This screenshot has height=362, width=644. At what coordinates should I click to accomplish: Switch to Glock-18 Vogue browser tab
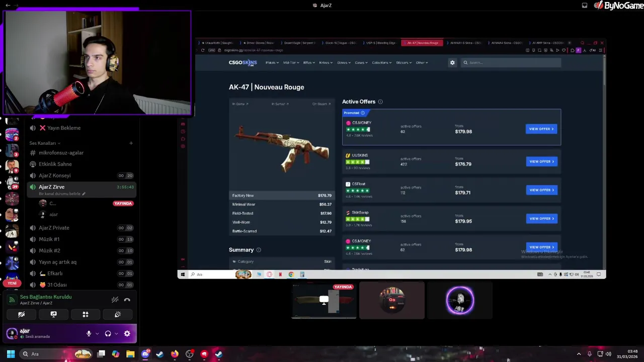coord(340,43)
